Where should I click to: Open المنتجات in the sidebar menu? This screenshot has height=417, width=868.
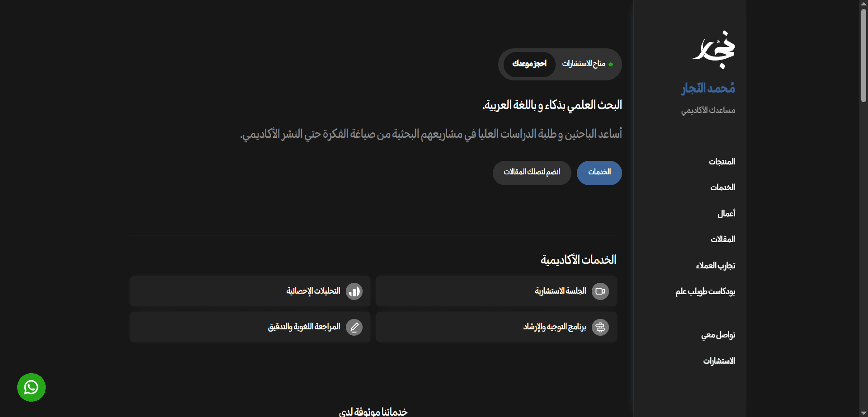722,162
